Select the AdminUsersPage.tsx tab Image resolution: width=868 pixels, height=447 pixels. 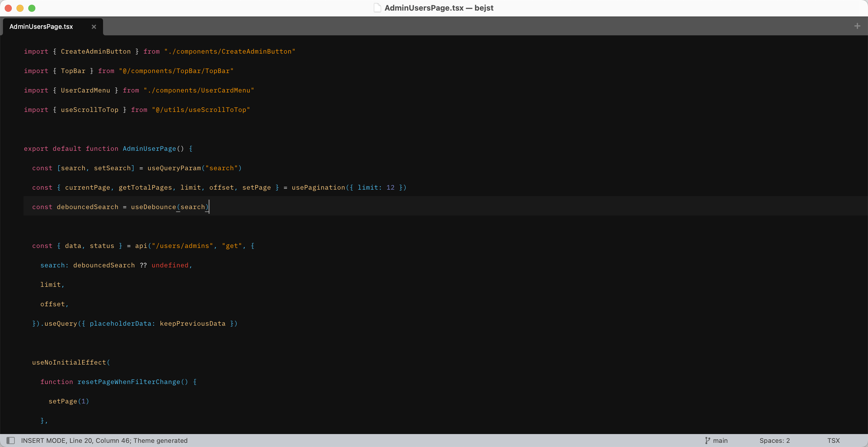(41, 27)
